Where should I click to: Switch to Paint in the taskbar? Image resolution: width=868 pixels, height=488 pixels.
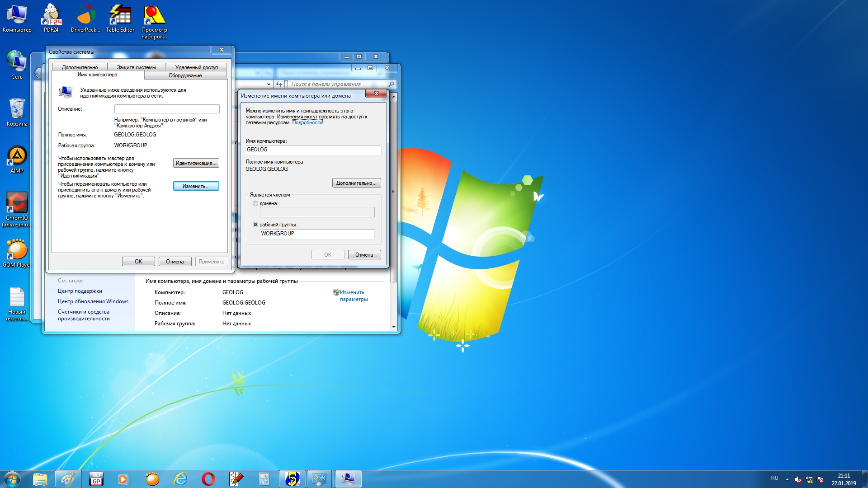click(x=68, y=479)
